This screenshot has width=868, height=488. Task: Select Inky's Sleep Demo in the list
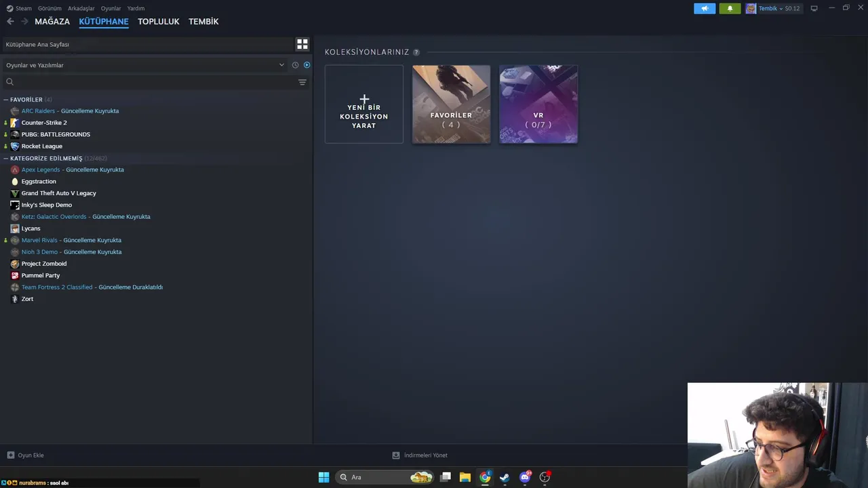coord(47,205)
